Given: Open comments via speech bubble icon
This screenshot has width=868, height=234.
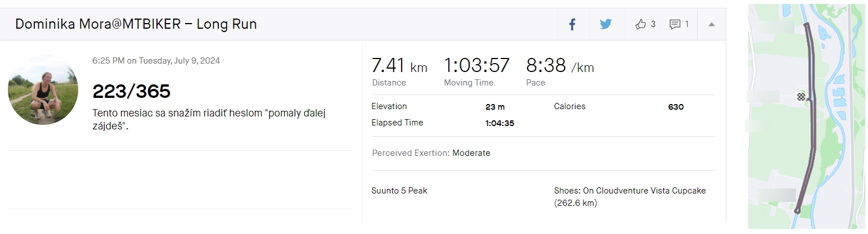Looking at the screenshot, I should coord(675,24).
